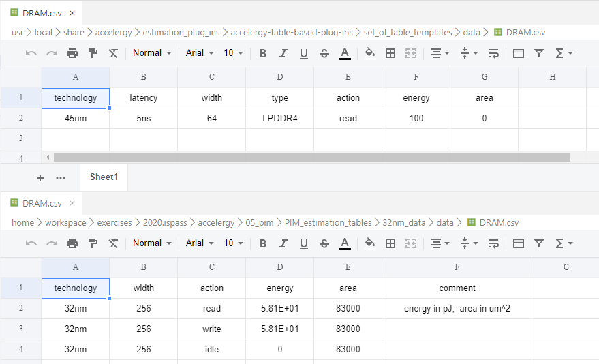
Task: Click the 'set_of_table_templates' breadcrumb link
Action: (x=408, y=32)
